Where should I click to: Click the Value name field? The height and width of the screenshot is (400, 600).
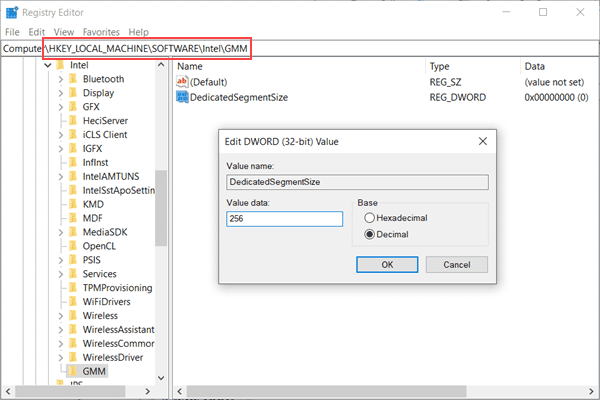(357, 182)
